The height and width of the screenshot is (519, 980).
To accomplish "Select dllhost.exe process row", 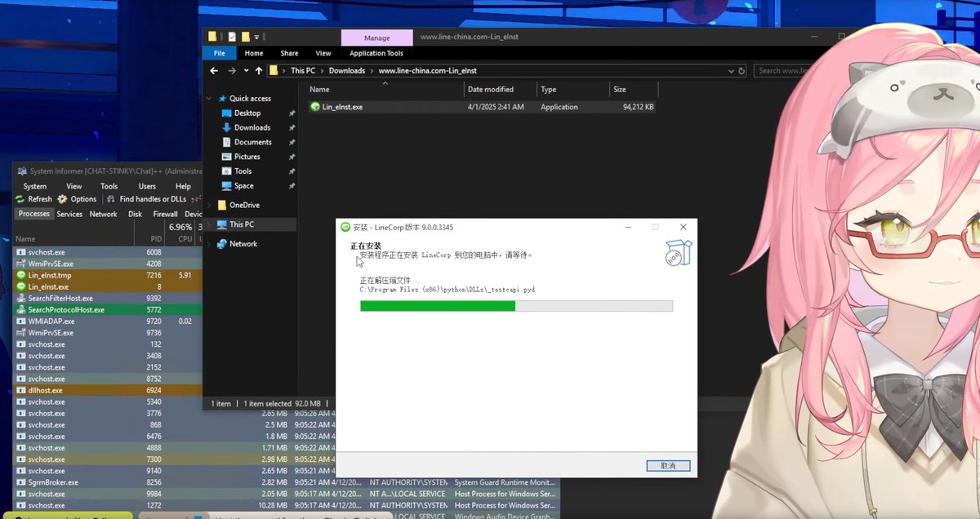I will [x=108, y=390].
